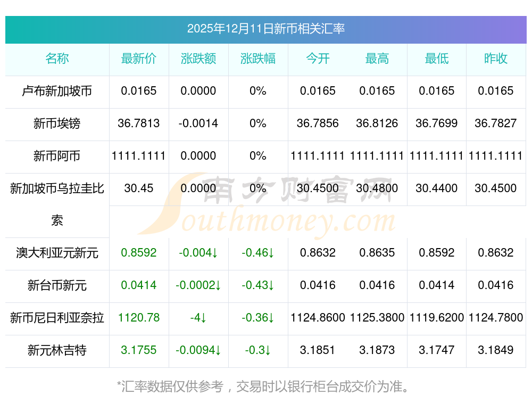Select the '最低' column header
Image resolution: width=532 pixels, height=403 pixels.
(437, 59)
